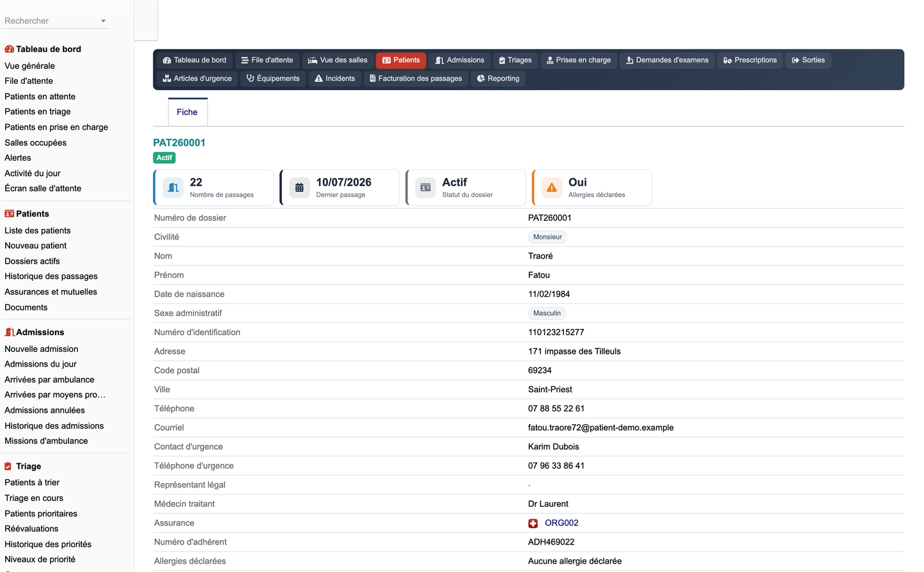Go to Salles occupées in sidebar

35,143
